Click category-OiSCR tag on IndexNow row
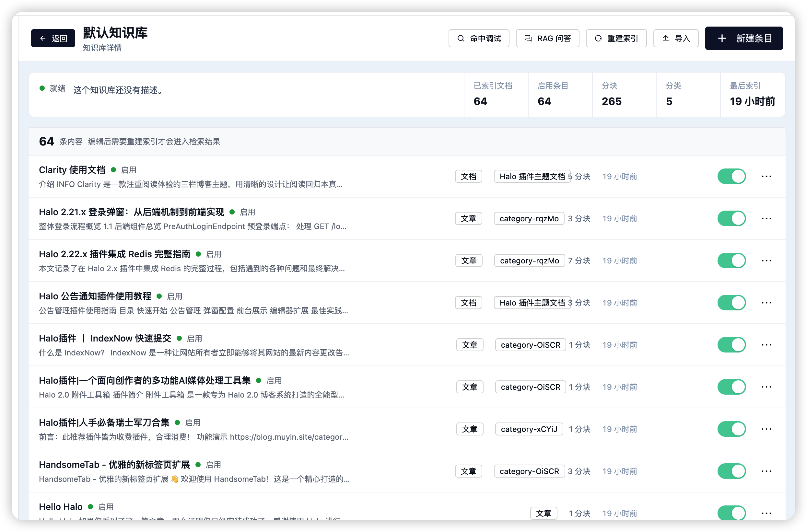The height and width of the screenshot is (532, 807). click(x=530, y=345)
